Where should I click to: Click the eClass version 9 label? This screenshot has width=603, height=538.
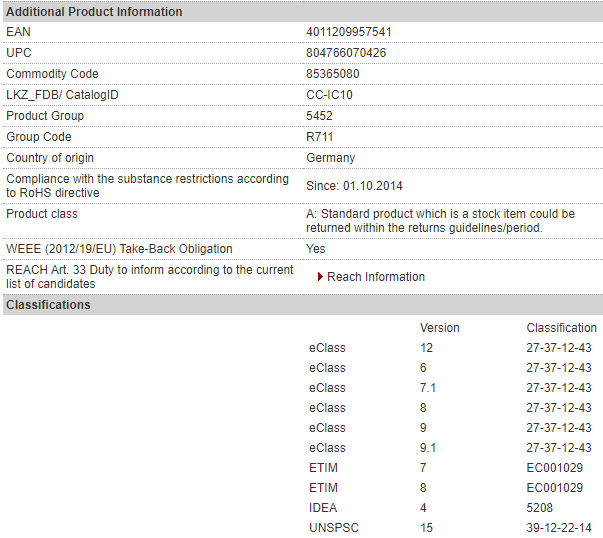coord(327,428)
